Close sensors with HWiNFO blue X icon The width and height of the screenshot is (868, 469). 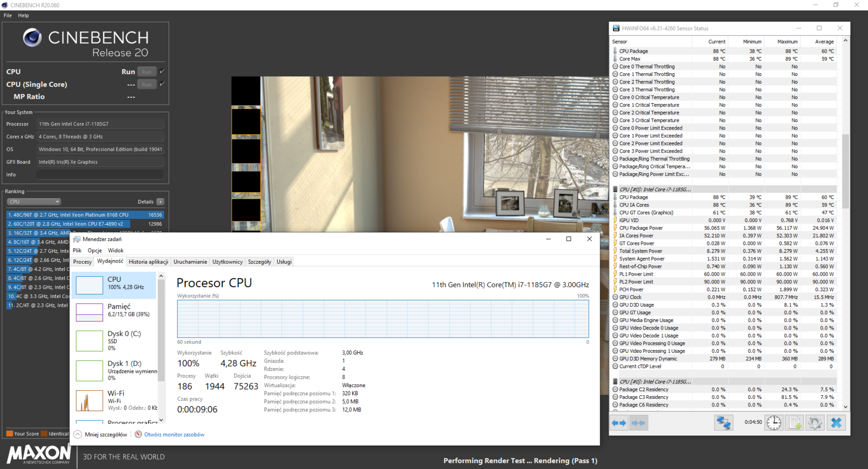pos(836,422)
